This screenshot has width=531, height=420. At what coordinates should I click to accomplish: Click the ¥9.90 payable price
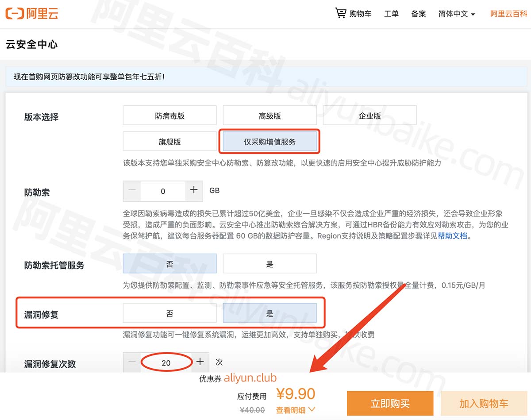296,393
